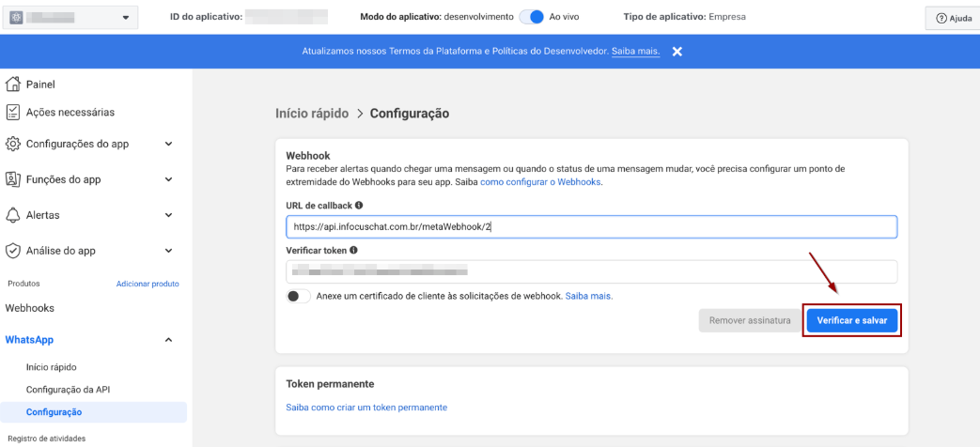Enable the client certificate attachment toggle
Viewport: 980px width, 447px height.
coord(299,296)
